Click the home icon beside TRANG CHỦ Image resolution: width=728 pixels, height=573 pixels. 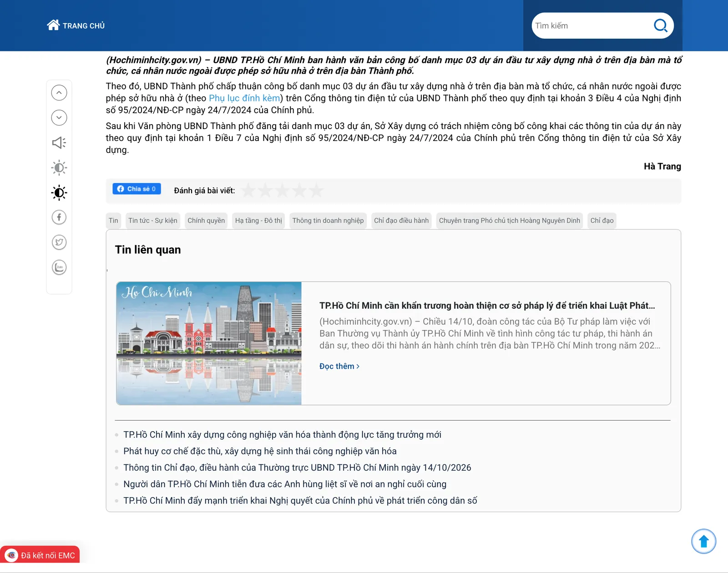53,25
